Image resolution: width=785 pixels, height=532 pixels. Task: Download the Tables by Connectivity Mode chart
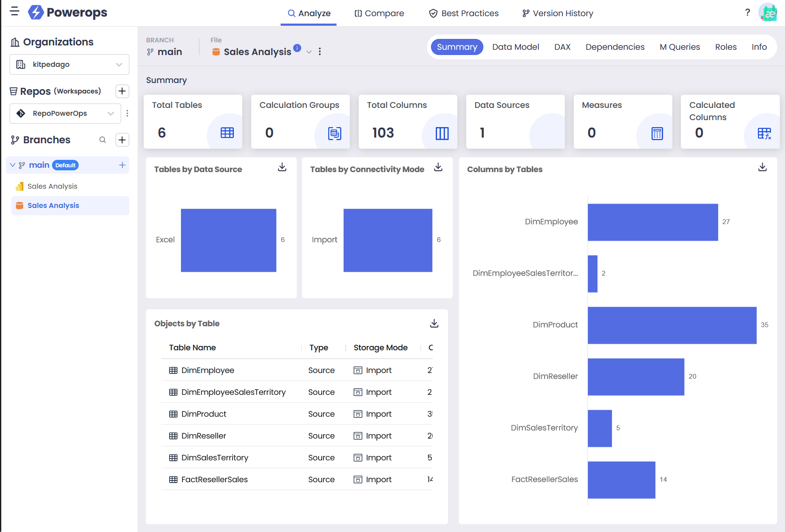click(x=438, y=167)
